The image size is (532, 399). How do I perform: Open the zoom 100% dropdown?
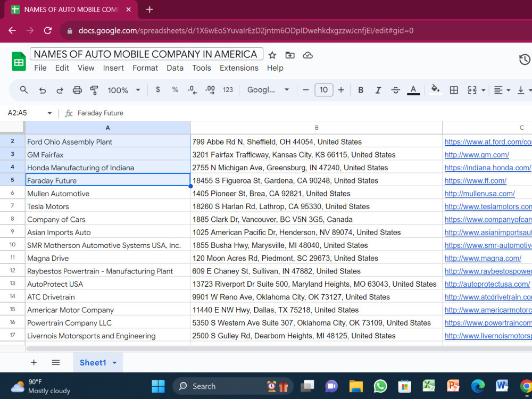123,90
